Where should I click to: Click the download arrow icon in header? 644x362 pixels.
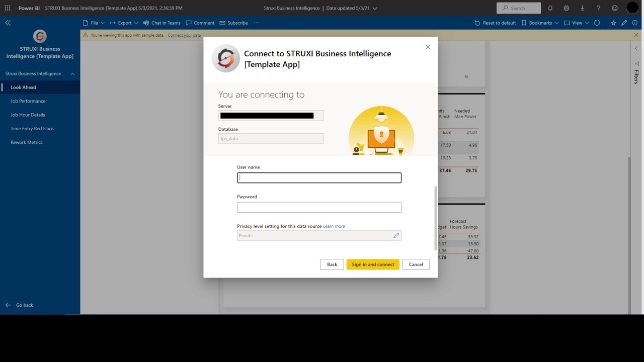[x=582, y=8]
